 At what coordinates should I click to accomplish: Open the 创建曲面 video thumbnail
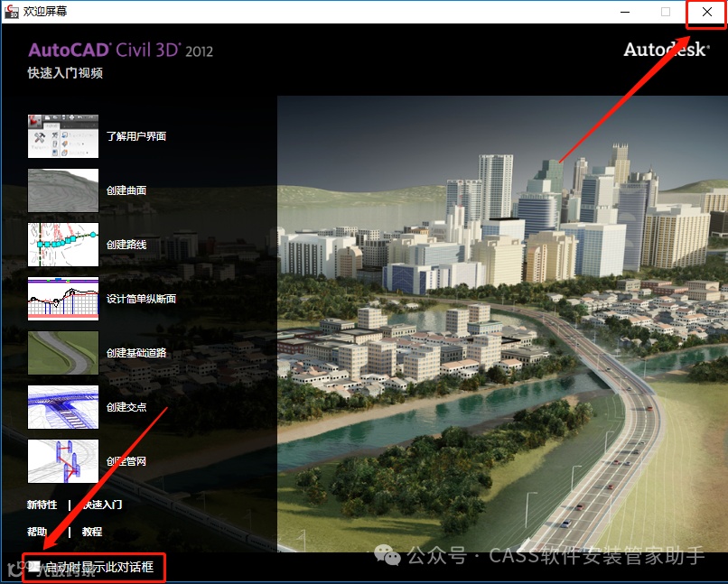(x=63, y=190)
